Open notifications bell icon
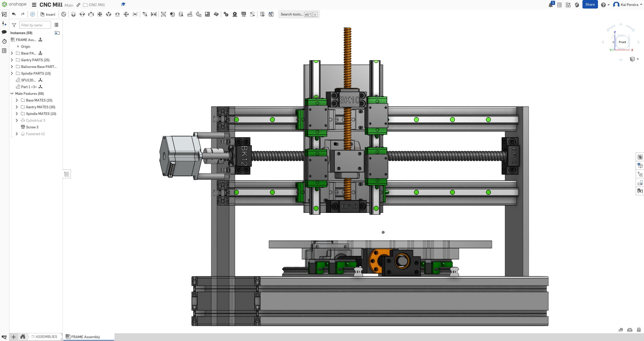The image size is (644, 341). (550, 5)
